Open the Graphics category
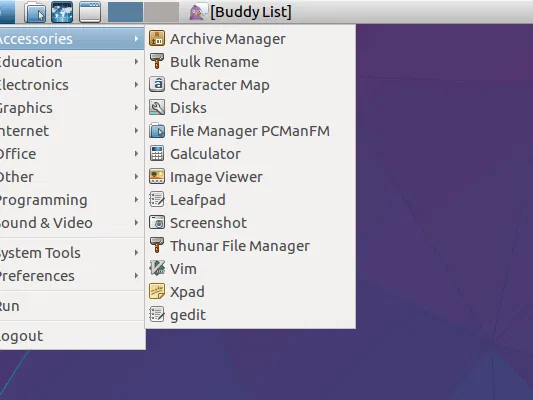This screenshot has width=533, height=400. pyautogui.click(x=72, y=108)
